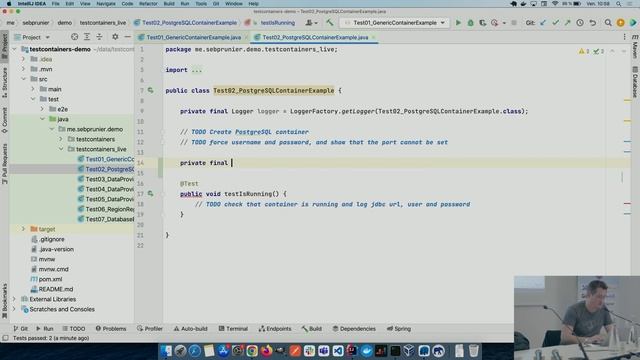The width and height of the screenshot is (640, 360).
Task: Open the run configuration dropdown Test01_GenericContainerExample
Action: pos(395,23)
